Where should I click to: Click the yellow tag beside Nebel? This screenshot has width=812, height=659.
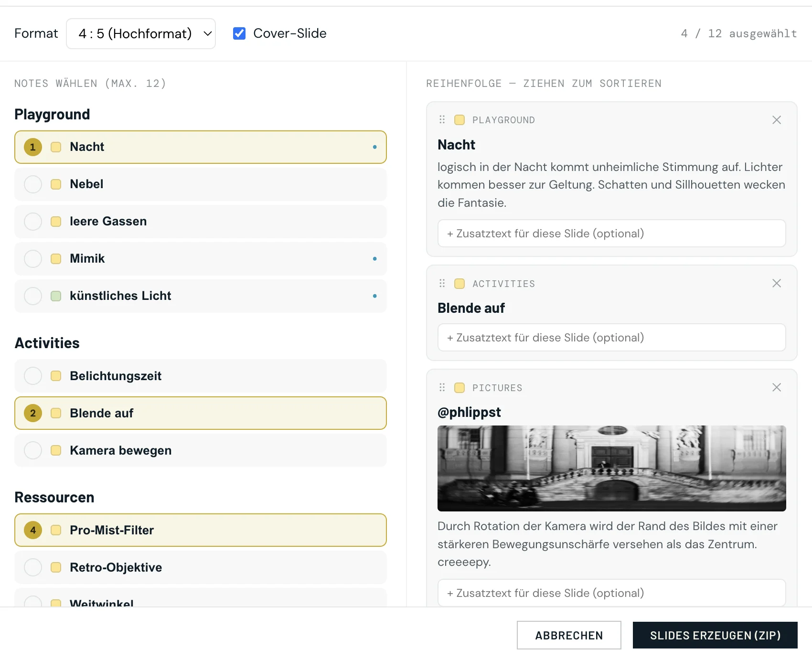tap(56, 184)
